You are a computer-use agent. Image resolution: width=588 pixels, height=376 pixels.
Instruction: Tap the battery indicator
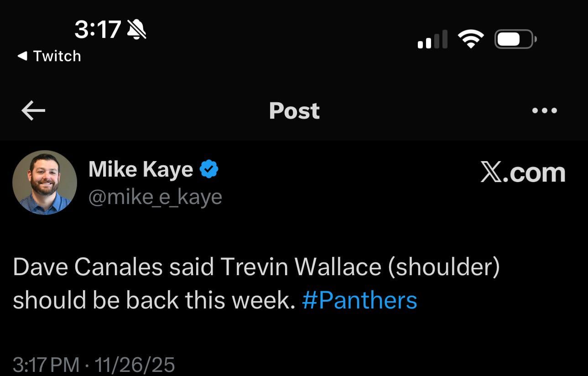pos(515,39)
